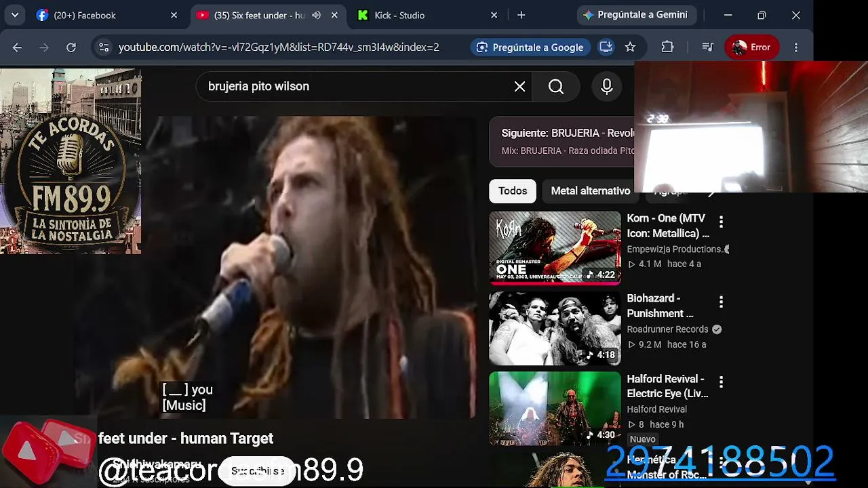Open the tab search dropdown chevron
The height and width of the screenshot is (488, 868).
pos(15,15)
